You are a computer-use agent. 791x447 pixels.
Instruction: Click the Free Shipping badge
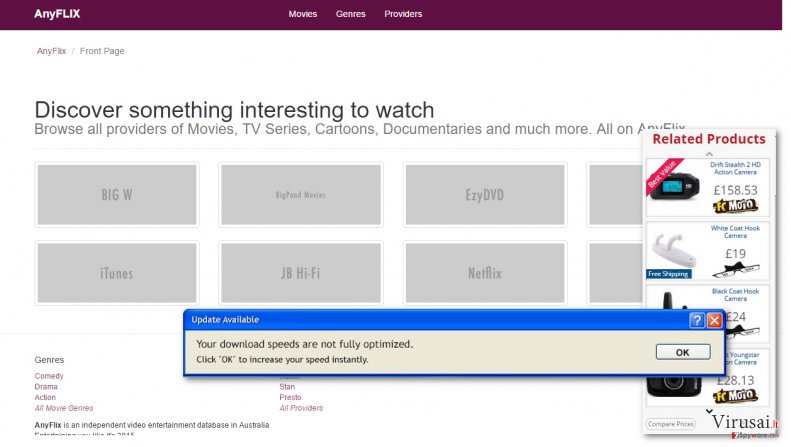coord(668,274)
